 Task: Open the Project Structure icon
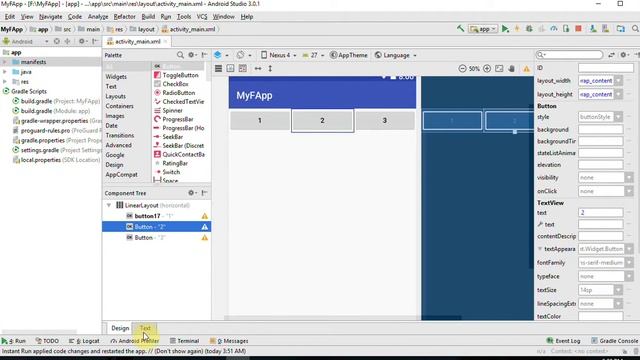[620, 29]
